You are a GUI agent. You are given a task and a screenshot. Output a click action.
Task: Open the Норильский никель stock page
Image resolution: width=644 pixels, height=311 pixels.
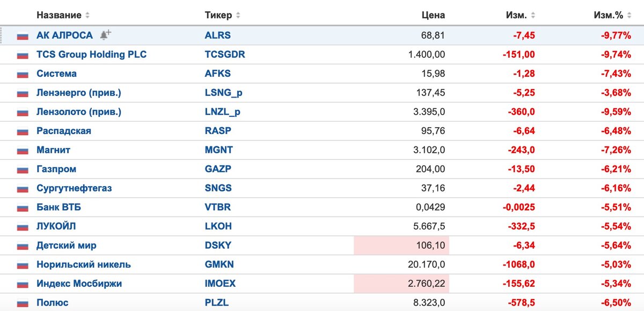coord(83,265)
